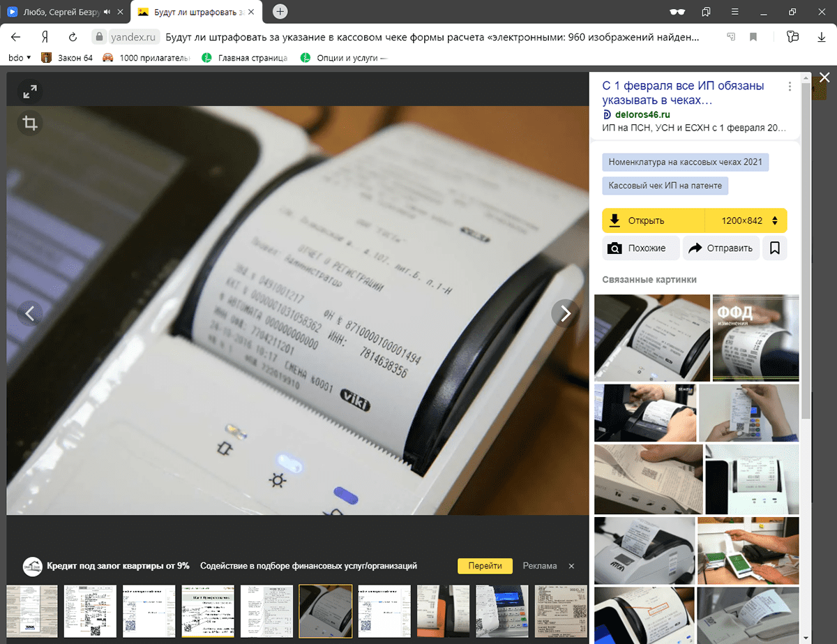
Task: Select the 'Кассовый чек ИП на патенте' tag
Action: [x=665, y=186]
